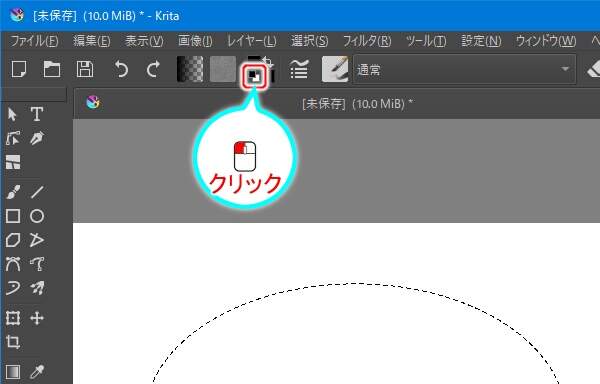Open the gradient fill picker

190,69
